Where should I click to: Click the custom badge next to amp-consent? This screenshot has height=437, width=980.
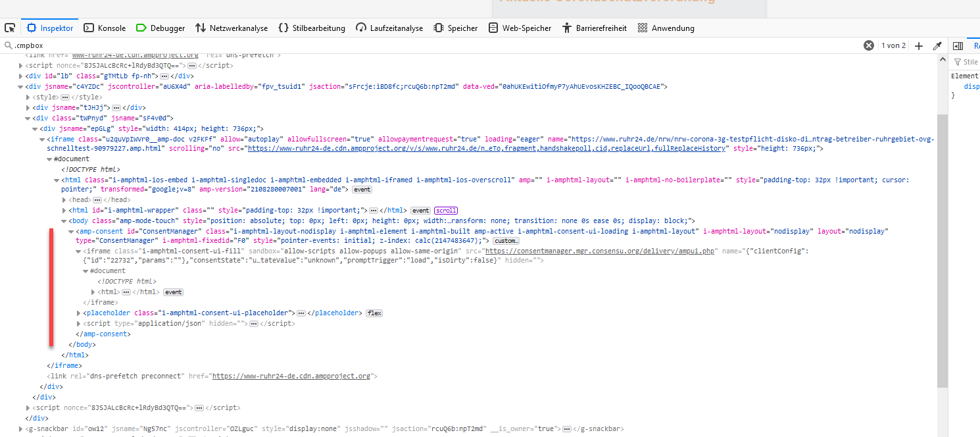tap(506, 240)
